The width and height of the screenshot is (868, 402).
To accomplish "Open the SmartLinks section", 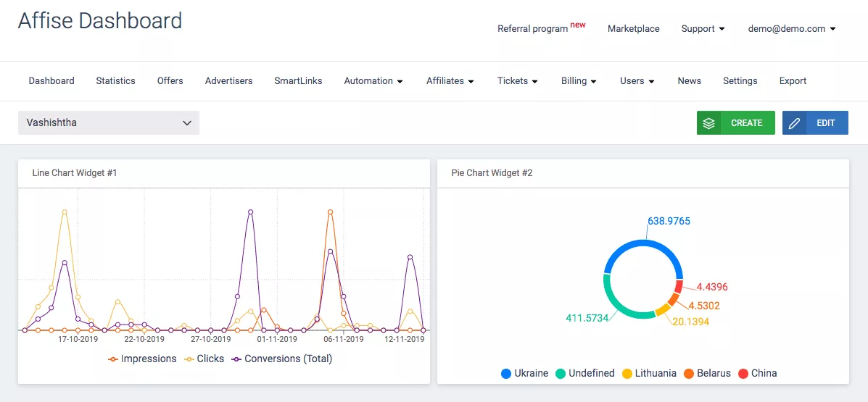I will tap(298, 81).
